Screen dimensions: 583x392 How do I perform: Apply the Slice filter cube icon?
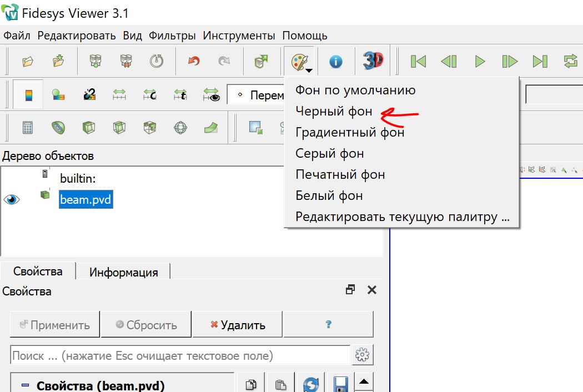(119, 128)
